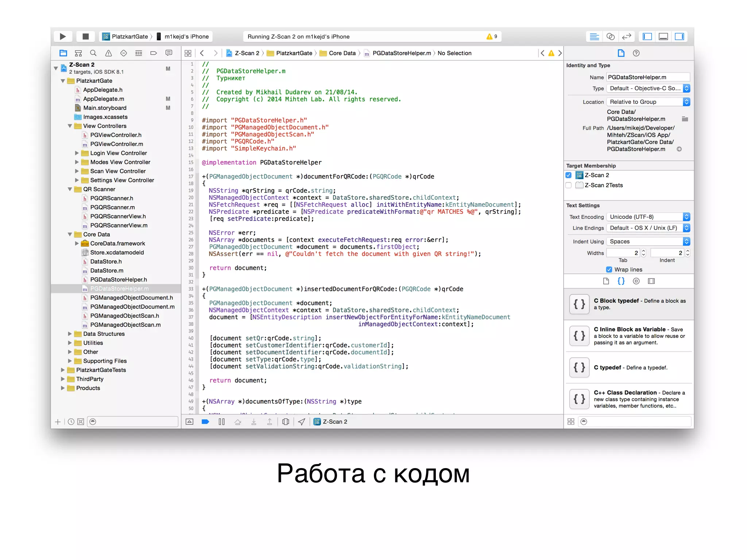Show the Quick Help inspector tab
Screen dimensions: 747x560
(636, 53)
